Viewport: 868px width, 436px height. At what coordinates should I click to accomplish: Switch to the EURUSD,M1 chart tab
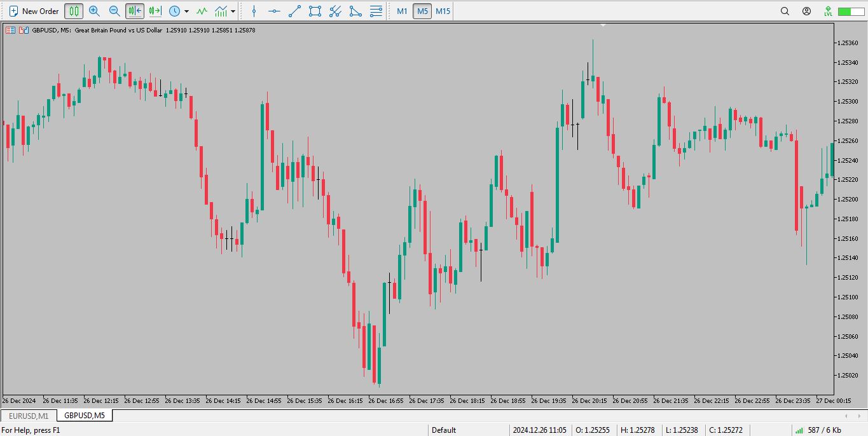29,416
